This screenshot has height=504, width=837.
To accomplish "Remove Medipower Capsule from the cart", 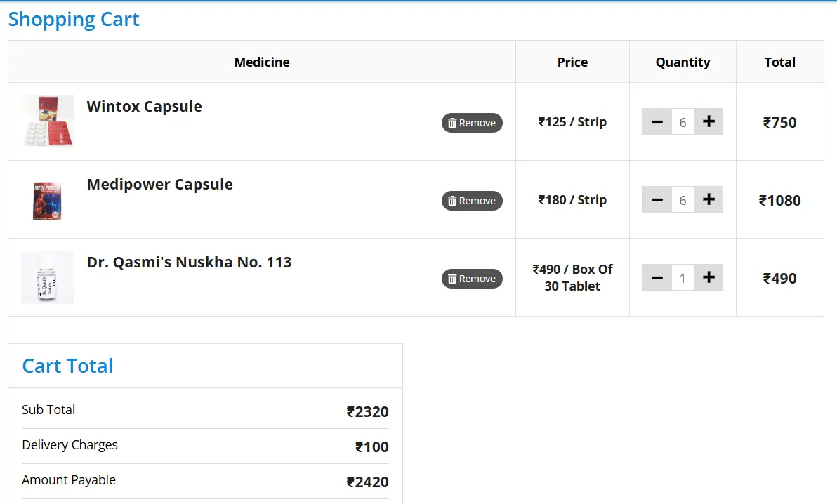I will click(x=472, y=201).
